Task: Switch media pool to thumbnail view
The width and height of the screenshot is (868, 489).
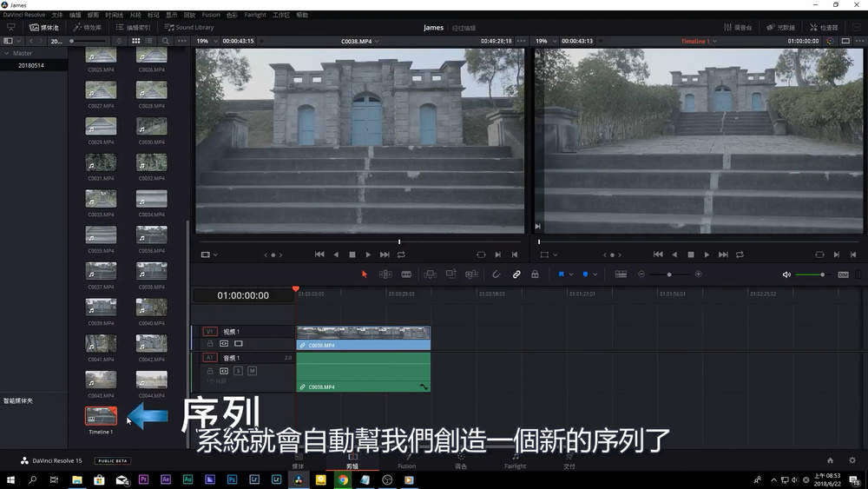Action: coord(135,41)
